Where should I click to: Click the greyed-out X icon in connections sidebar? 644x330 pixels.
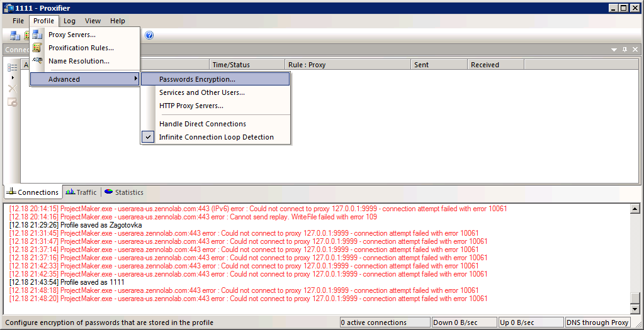[x=13, y=89]
